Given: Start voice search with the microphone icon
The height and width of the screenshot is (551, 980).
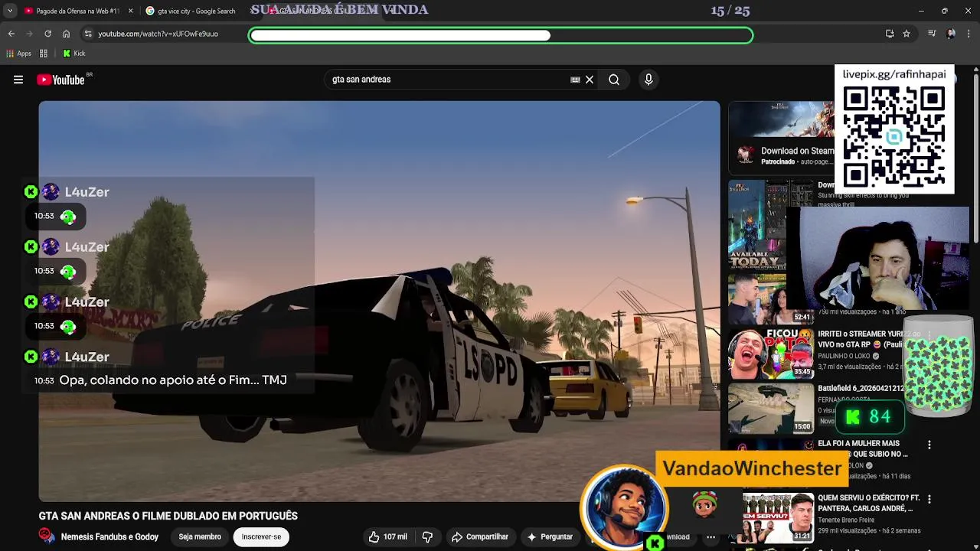Looking at the screenshot, I should pyautogui.click(x=648, y=80).
